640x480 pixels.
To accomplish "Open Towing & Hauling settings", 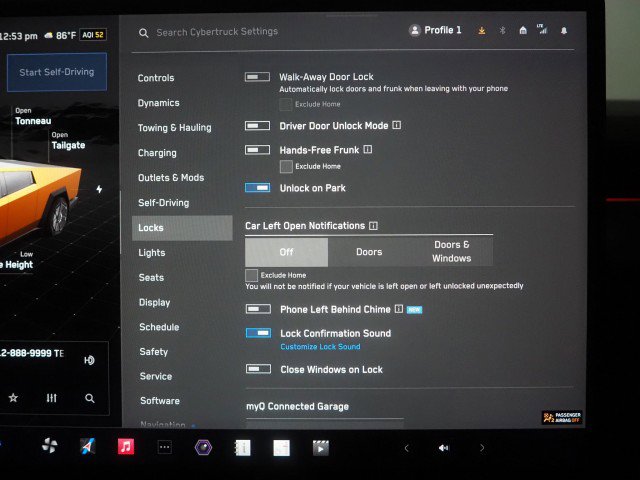I will coord(175,128).
